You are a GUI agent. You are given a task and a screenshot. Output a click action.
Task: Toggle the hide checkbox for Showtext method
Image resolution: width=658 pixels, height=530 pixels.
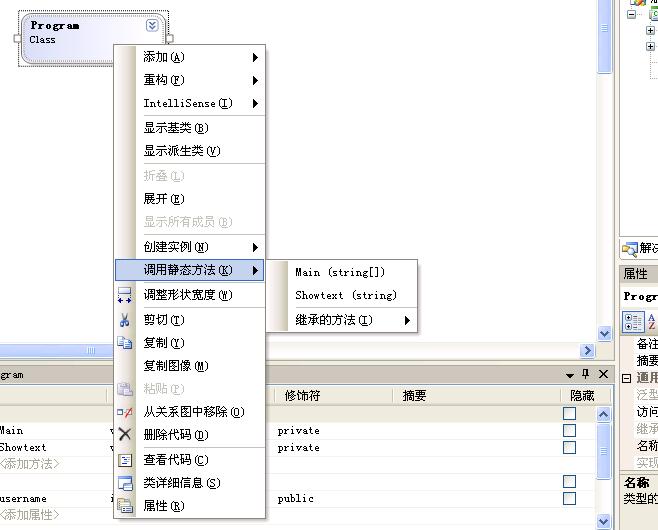[x=569, y=448]
